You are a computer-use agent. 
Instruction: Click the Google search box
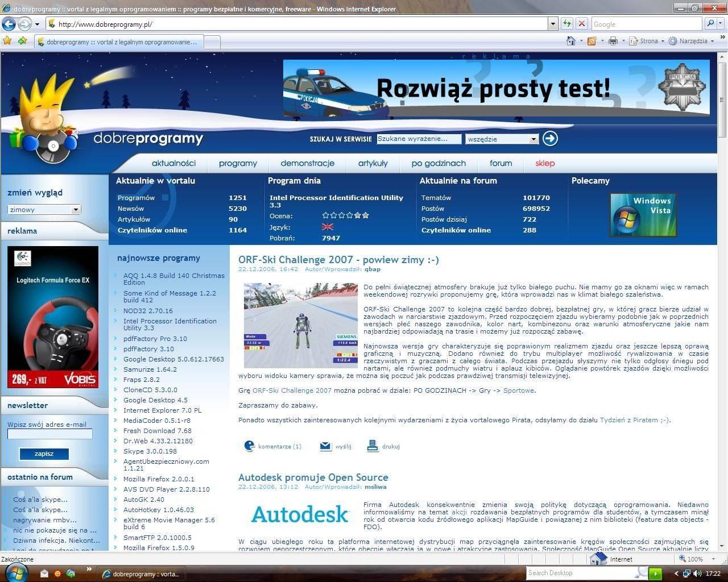point(646,24)
